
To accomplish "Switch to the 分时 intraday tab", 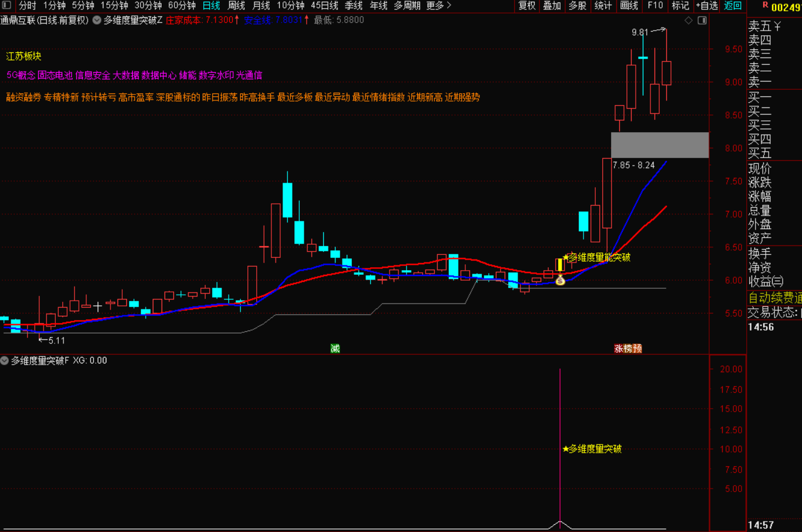I will pyautogui.click(x=27, y=5).
